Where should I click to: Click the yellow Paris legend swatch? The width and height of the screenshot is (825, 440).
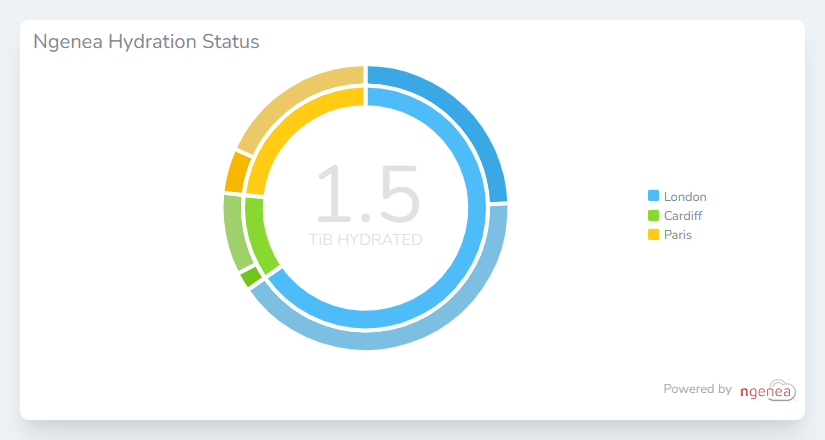tap(654, 235)
